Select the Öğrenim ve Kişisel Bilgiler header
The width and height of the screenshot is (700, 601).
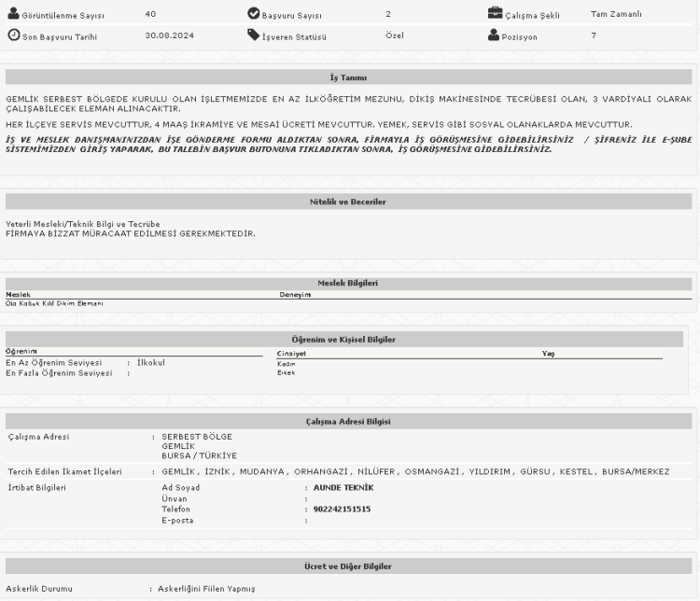(347, 339)
